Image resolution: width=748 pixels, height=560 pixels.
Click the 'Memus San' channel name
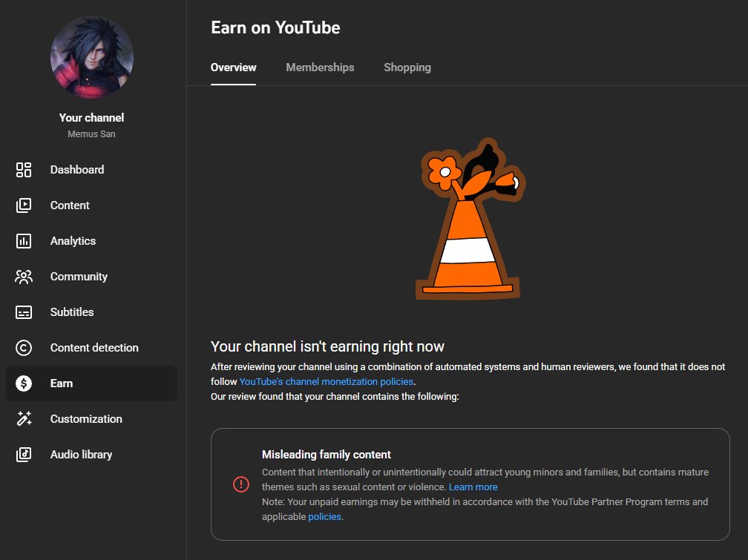coord(91,134)
